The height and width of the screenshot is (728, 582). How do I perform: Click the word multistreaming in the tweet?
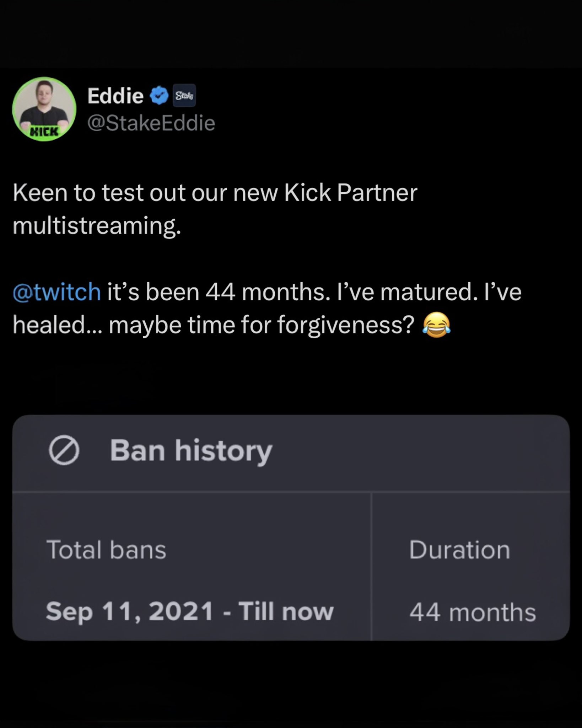(97, 226)
